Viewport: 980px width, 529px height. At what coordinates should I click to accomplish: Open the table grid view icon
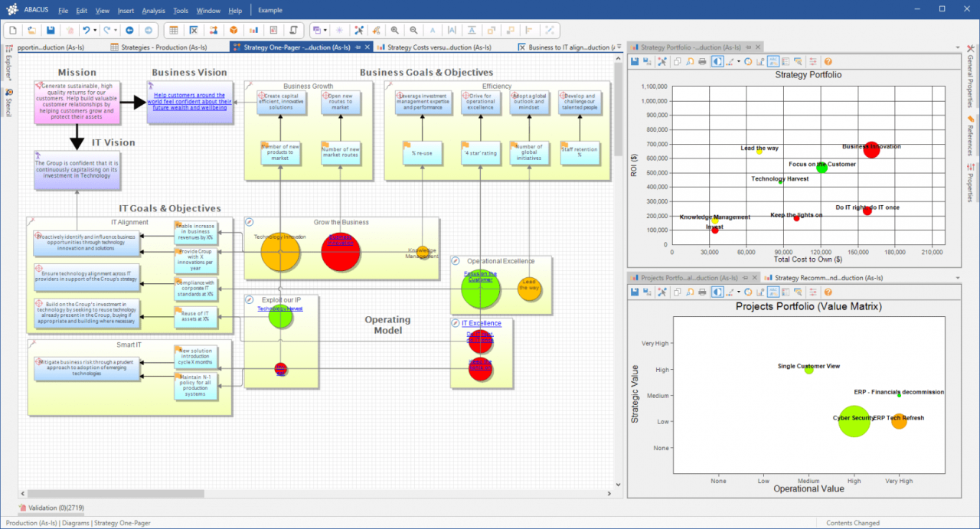pyautogui.click(x=174, y=30)
